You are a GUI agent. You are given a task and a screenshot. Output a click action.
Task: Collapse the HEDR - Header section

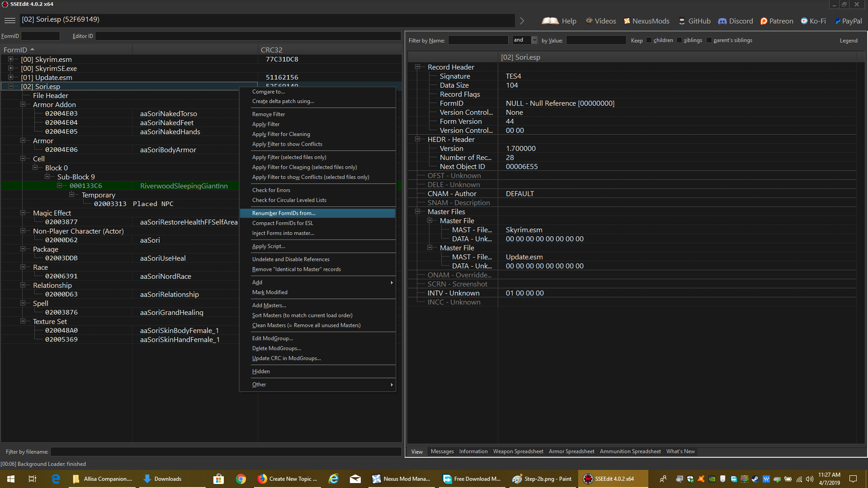tap(417, 139)
